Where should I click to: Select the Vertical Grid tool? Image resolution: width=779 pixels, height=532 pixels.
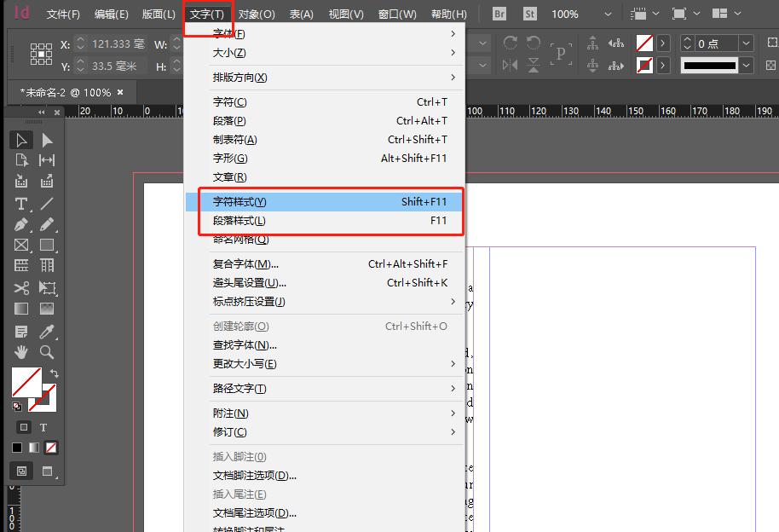pyautogui.click(x=47, y=265)
